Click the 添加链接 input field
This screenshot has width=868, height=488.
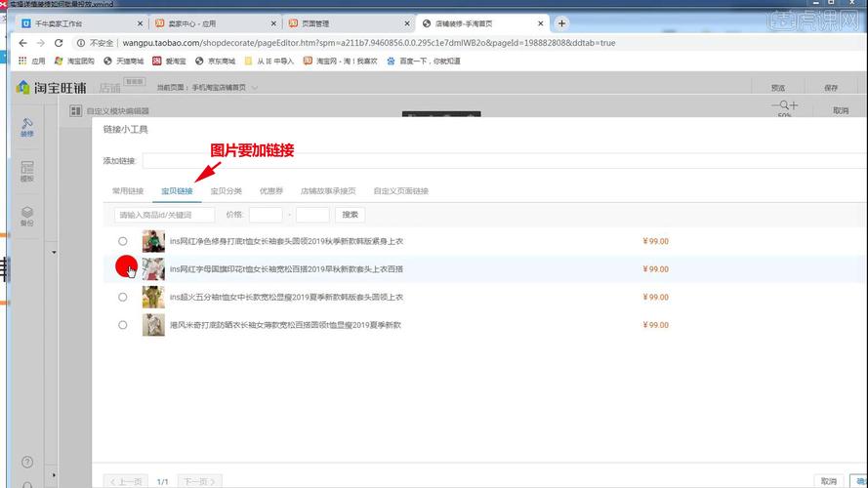pyautogui.click(x=505, y=161)
